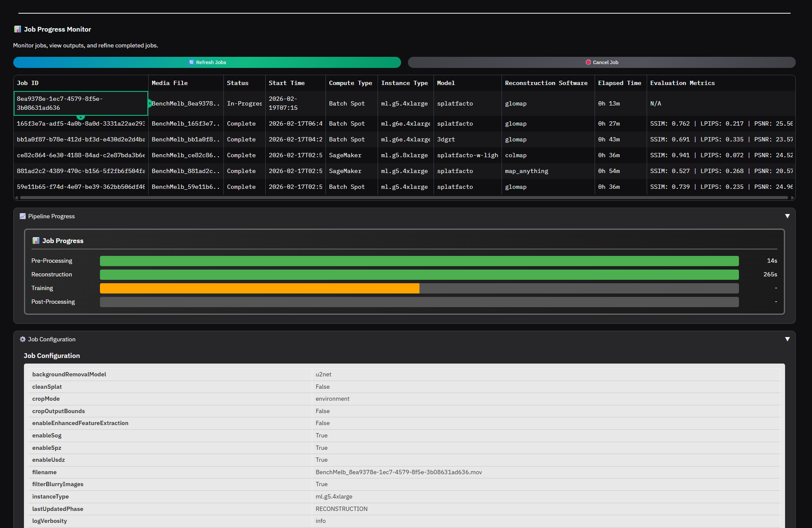812x528 pixels.
Task: Click the Job Progress bar-chart icon
Action: (36, 241)
